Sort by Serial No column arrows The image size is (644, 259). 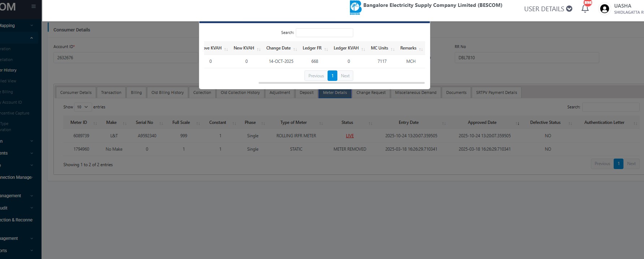[x=161, y=123]
